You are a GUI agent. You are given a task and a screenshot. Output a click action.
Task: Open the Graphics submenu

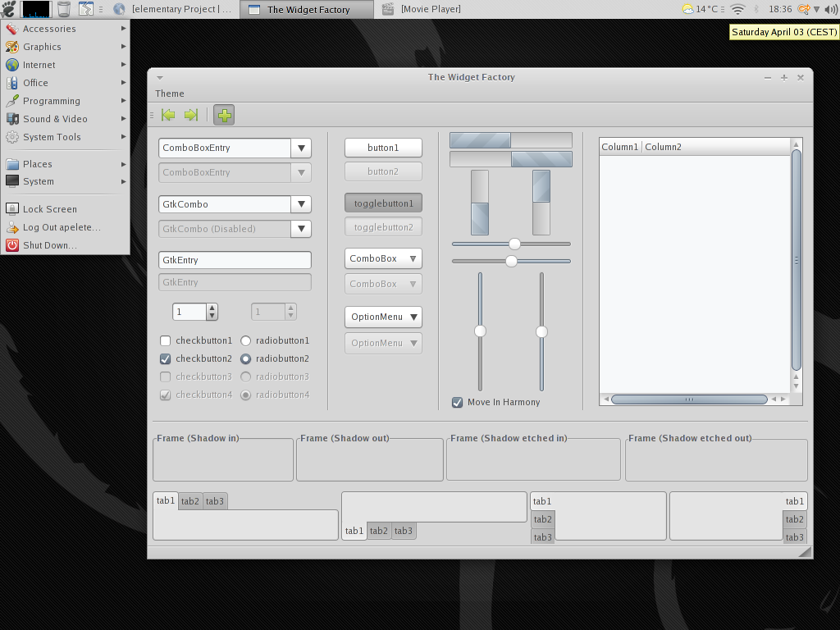66,47
